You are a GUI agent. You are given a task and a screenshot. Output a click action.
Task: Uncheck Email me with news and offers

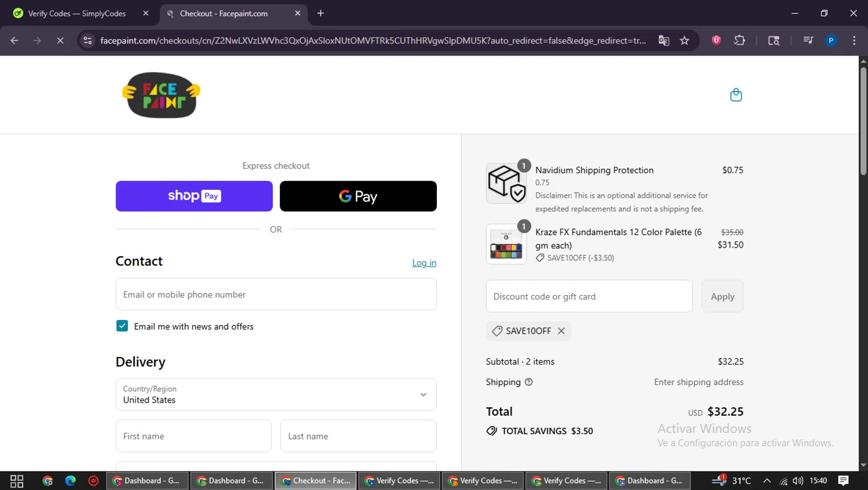click(x=122, y=326)
